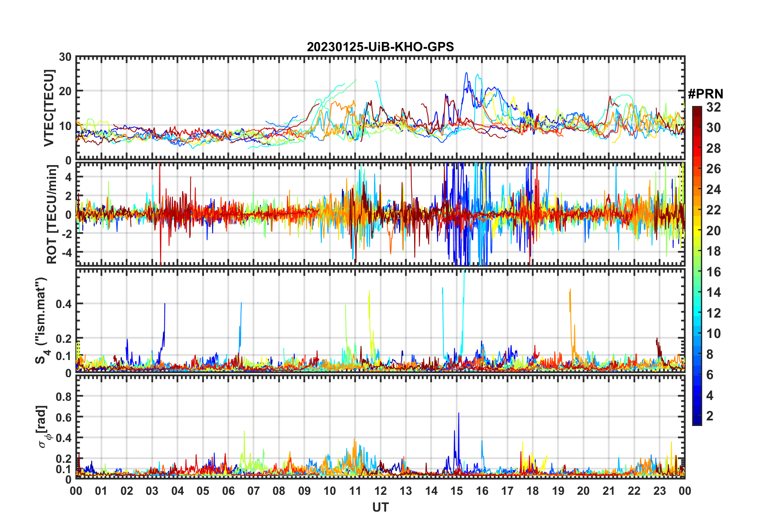The height and width of the screenshot is (532, 761).
Task: Click the ROT [TECU/min] y-axis label
Action: click(52, 214)
